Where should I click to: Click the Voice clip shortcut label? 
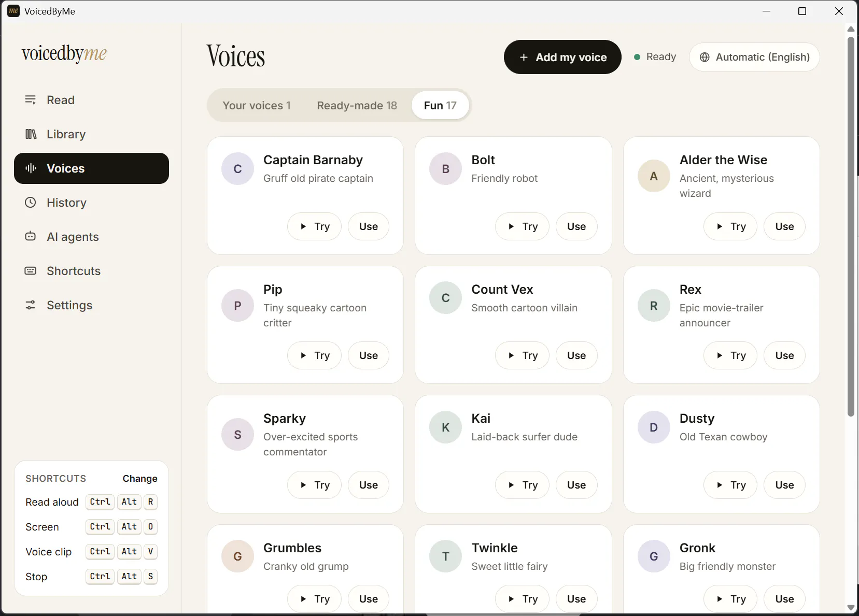pyautogui.click(x=49, y=552)
